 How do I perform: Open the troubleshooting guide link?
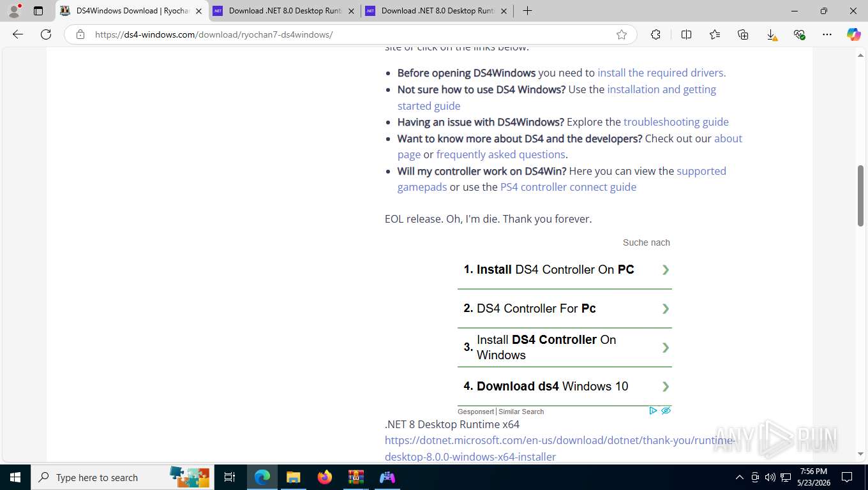676,122
